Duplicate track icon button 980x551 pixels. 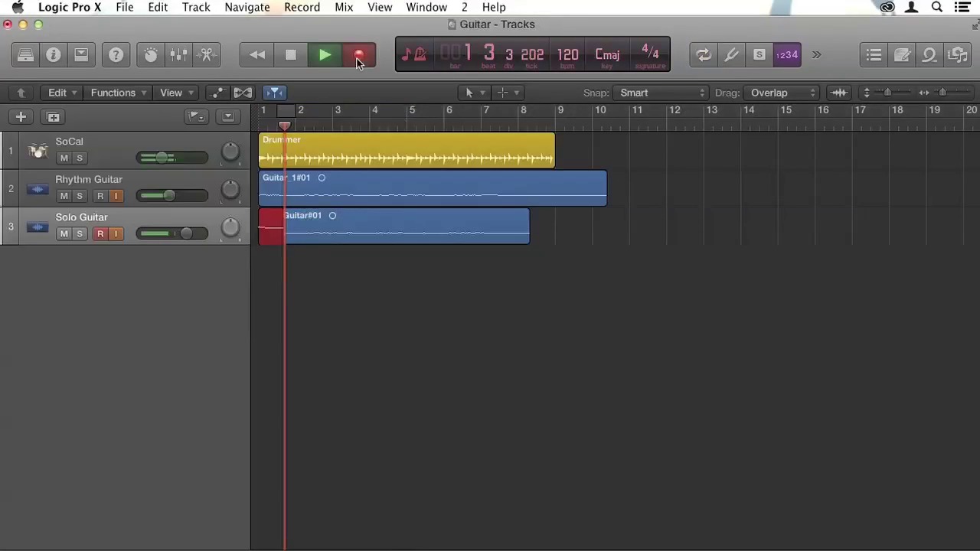[53, 117]
